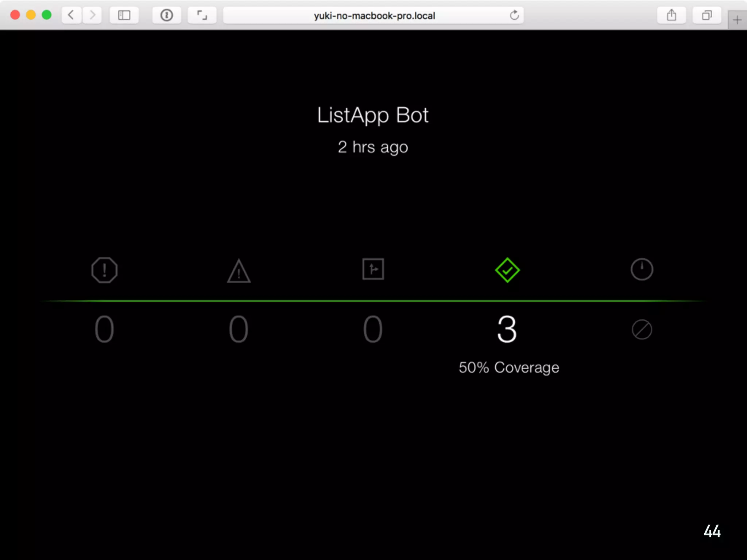Click the passed tests count 3
The width and height of the screenshot is (747, 560).
coord(507,330)
